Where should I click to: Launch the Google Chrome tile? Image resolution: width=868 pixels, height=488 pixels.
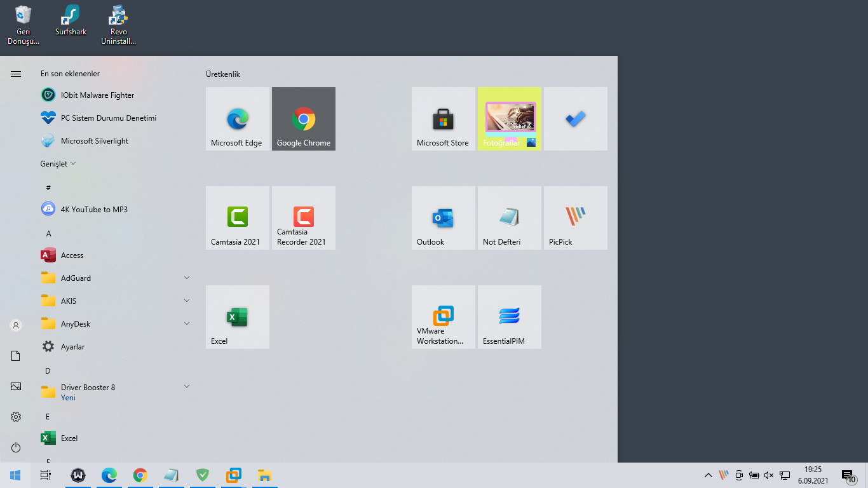304,119
